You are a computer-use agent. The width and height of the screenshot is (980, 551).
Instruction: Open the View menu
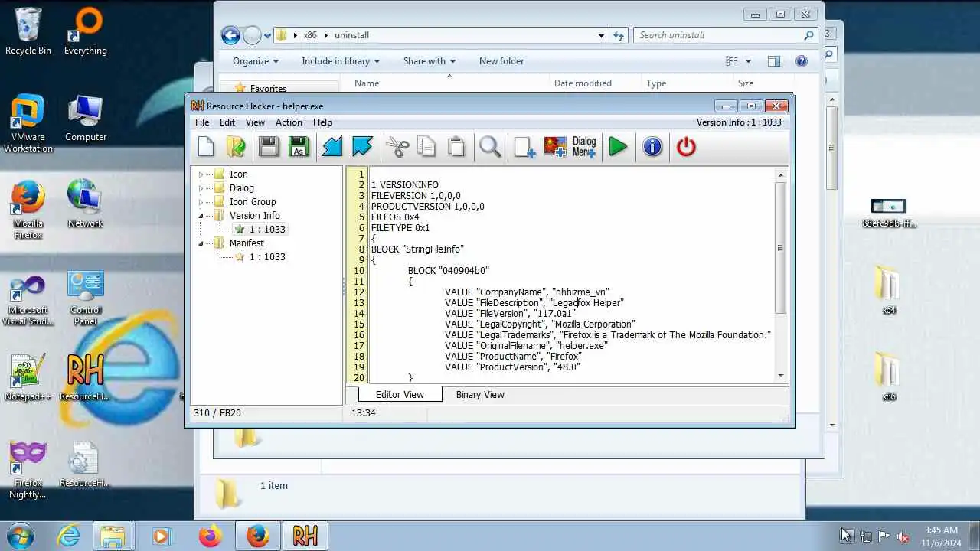pyautogui.click(x=255, y=122)
